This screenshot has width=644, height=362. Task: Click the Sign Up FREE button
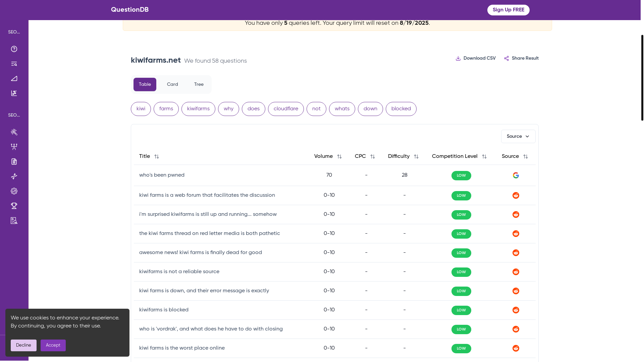pos(508,10)
